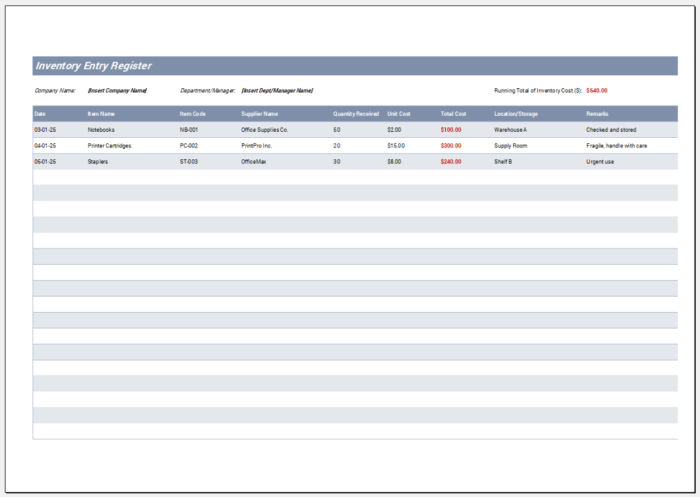
Task: Select unit cost $8.00
Action: (x=394, y=162)
